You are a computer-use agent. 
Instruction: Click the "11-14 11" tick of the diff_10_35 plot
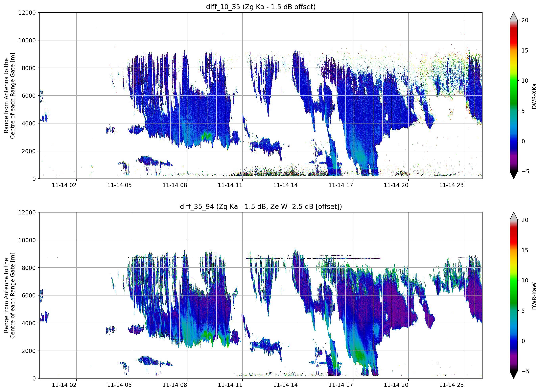[x=230, y=185]
